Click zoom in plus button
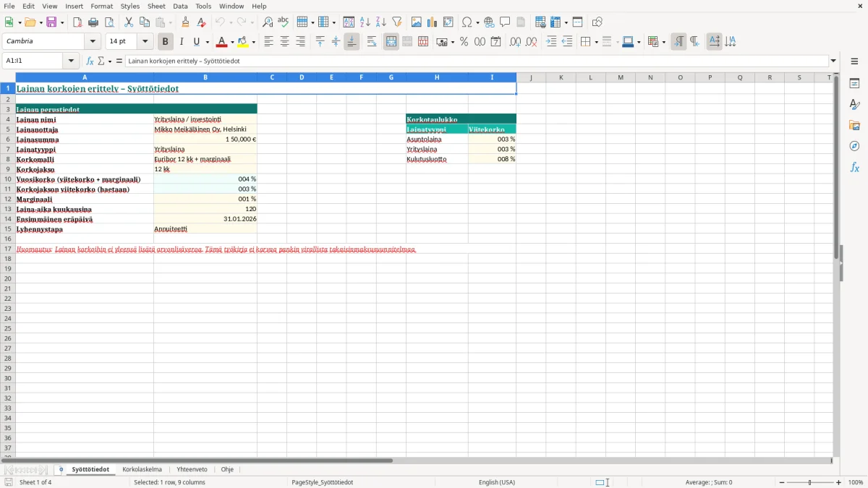868x488 pixels. coord(839,482)
